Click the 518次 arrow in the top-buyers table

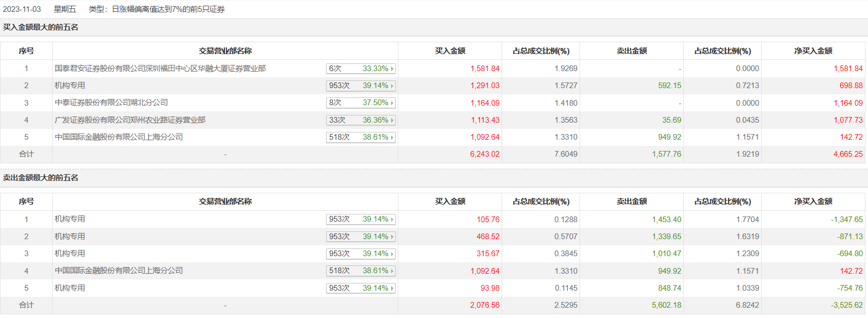tap(392, 138)
